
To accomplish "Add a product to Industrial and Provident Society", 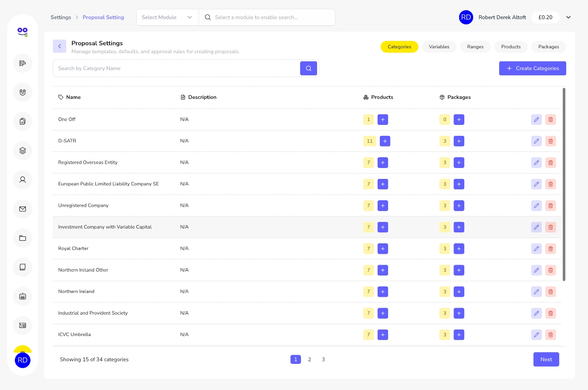I will [383, 313].
